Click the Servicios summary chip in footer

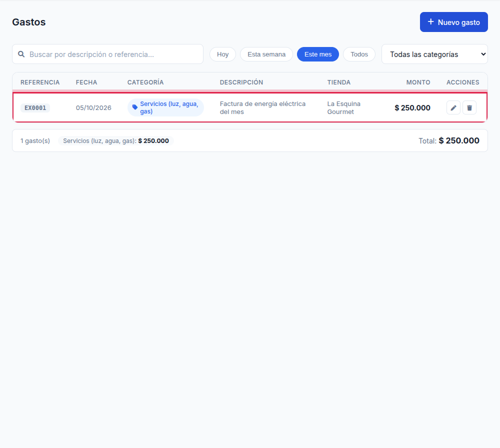[x=116, y=140]
